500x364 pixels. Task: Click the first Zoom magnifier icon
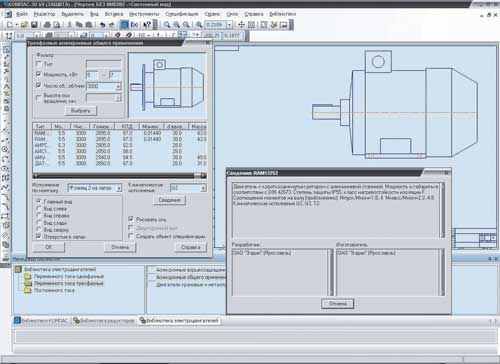(x=167, y=25)
